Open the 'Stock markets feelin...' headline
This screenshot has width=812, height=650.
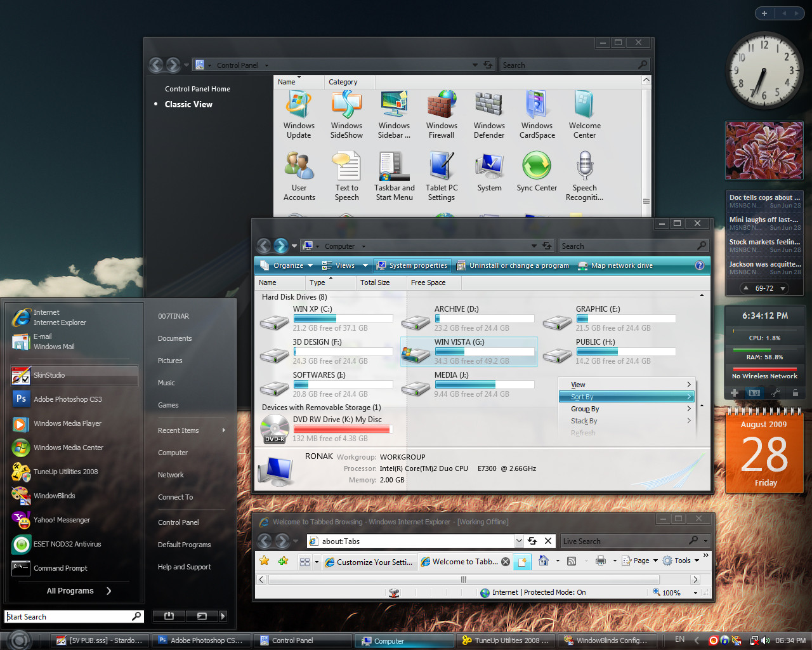pyautogui.click(x=764, y=242)
